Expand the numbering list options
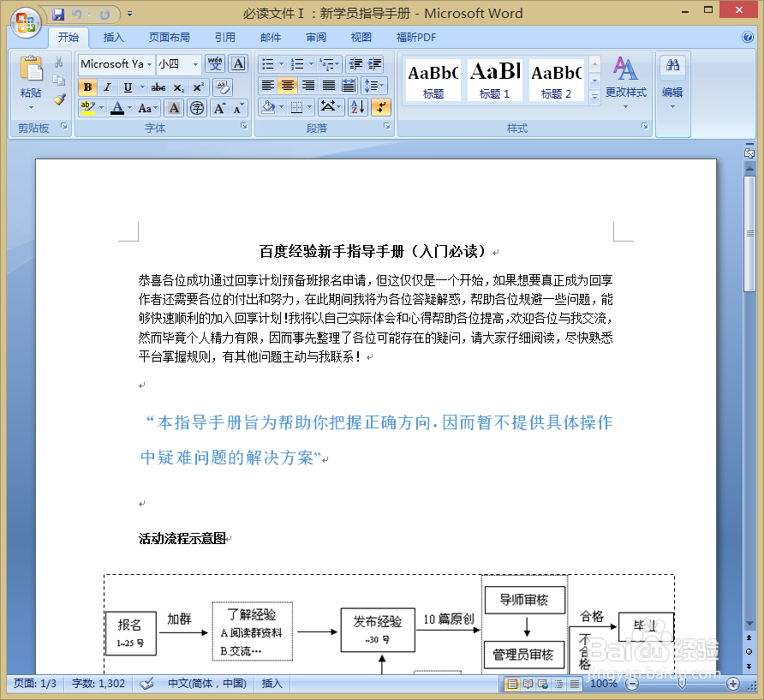 (x=311, y=64)
